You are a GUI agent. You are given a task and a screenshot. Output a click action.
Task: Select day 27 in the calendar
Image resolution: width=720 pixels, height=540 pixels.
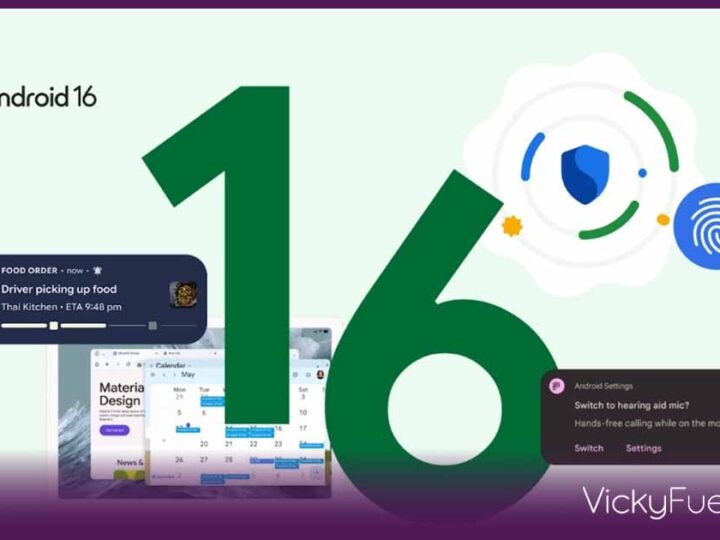(x=204, y=460)
